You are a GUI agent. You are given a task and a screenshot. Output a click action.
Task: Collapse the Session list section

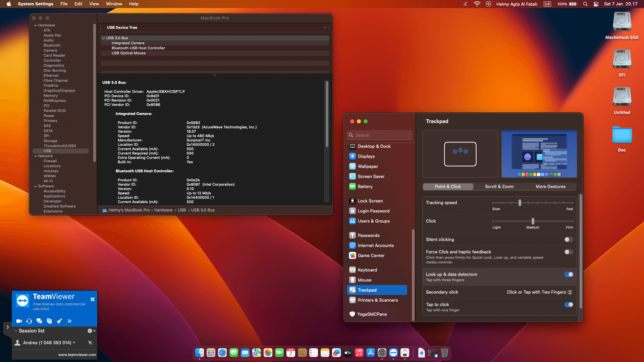[x=16, y=331]
